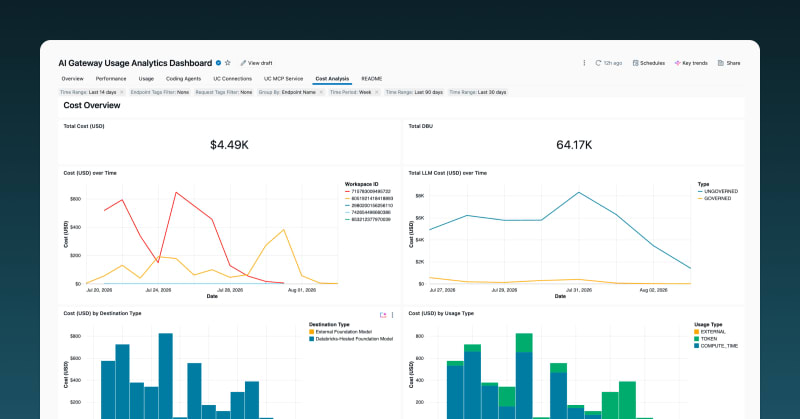Open the dashboard kebab menu in header
800x419 pixels.
pyautogui.click(x=584, y=63)
